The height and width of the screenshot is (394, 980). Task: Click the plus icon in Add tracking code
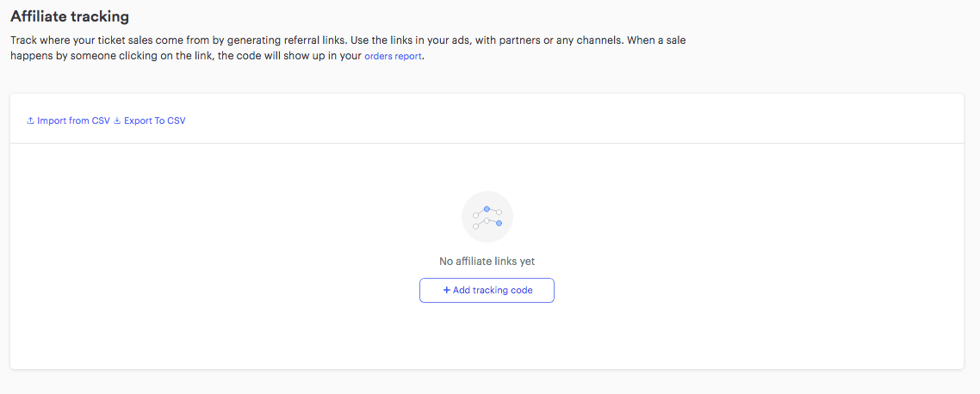(x=446, y=291)
